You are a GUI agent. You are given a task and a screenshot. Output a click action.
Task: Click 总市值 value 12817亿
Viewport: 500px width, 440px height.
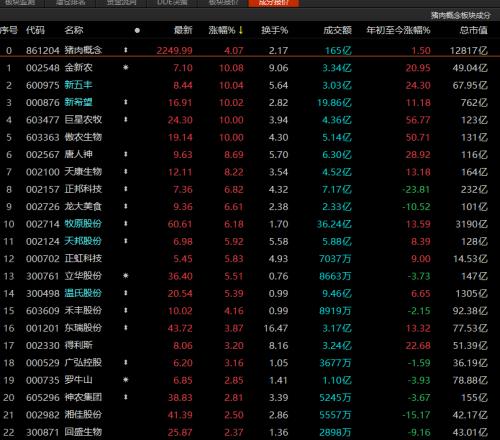[469, 51]
